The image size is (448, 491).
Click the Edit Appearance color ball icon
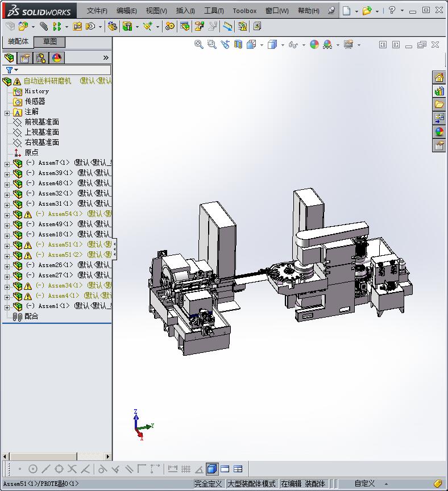coord(314,44)
